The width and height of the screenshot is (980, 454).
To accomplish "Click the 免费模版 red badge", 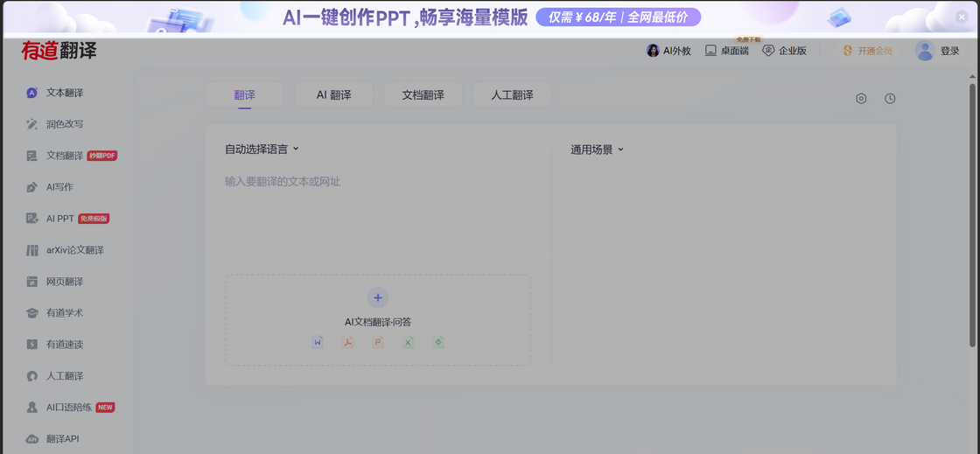I will (94, 219).
